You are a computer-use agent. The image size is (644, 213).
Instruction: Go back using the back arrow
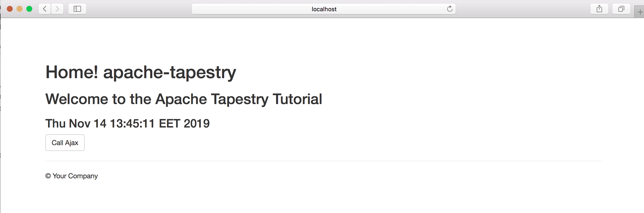[45, 9]
